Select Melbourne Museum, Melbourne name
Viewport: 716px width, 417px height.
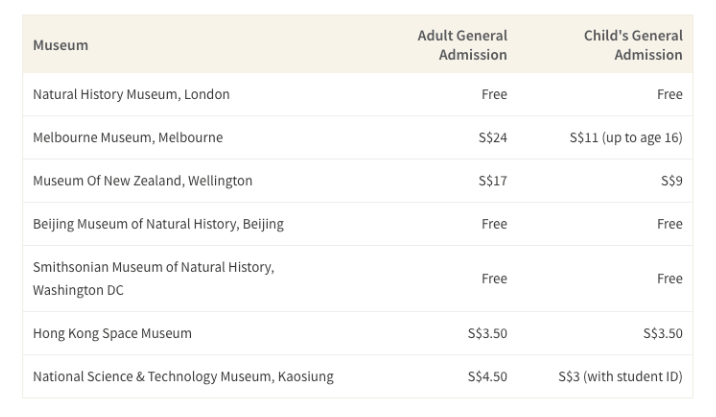(x=128, y=137)
